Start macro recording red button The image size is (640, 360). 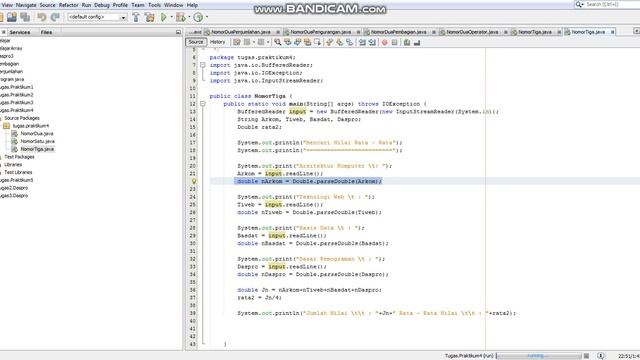coord(384,42)
